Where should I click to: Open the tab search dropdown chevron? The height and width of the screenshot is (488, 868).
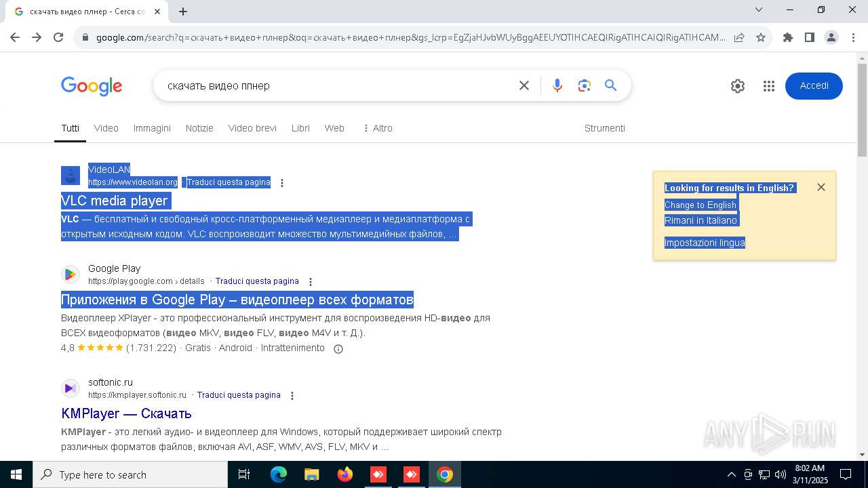(759, 9)
